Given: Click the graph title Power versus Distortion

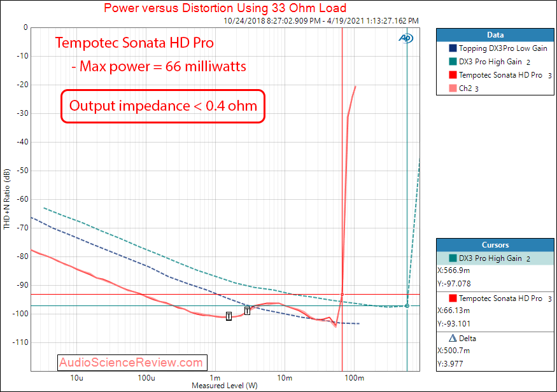Looking at the screenshot, I should point(225,8).
